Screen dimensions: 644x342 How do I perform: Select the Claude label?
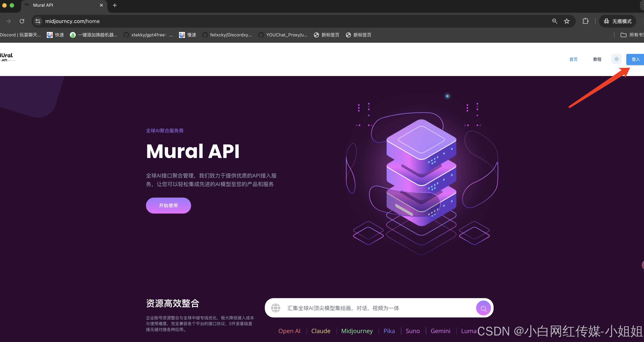321,331
